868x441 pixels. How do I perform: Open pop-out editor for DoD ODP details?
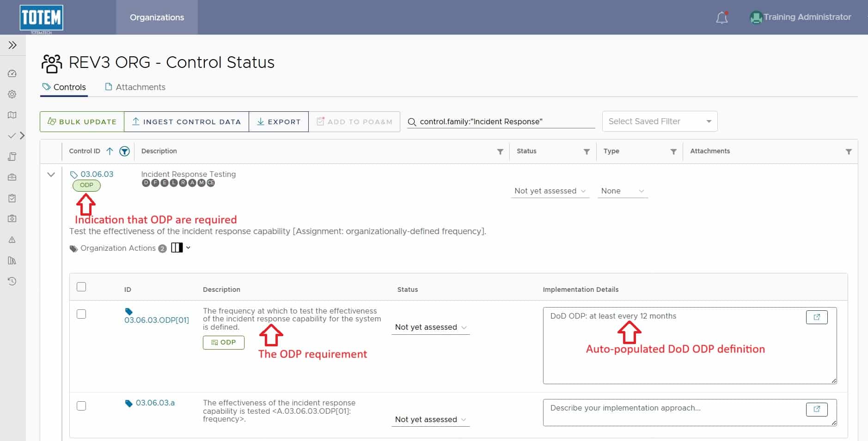[816, 317]
